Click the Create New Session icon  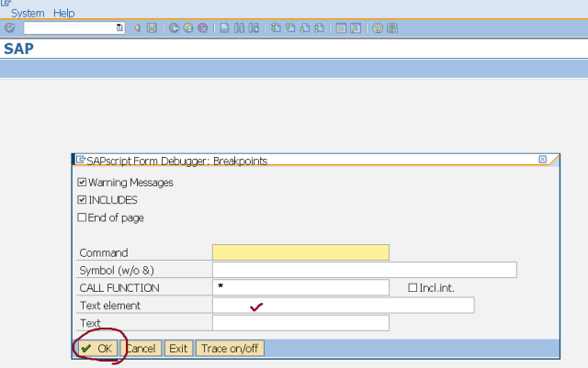click(341, 28)
